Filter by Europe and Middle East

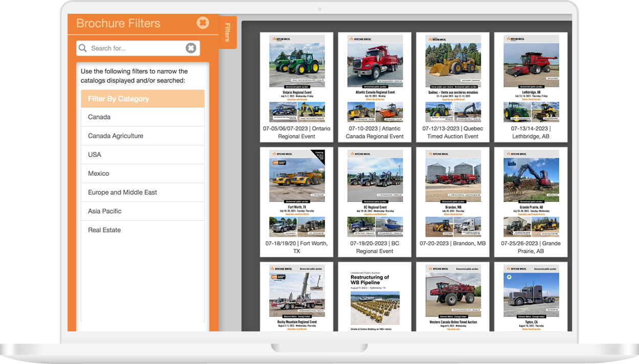tap(143, 192)
